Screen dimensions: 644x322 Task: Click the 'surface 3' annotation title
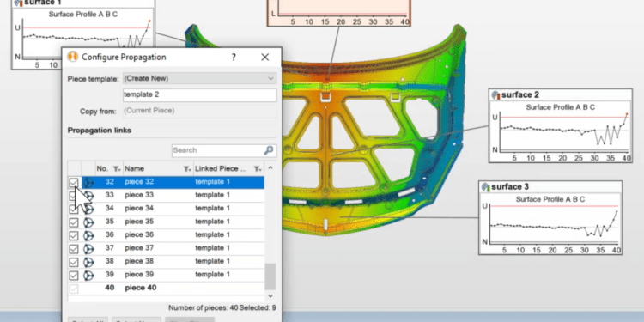coord(510,187)
